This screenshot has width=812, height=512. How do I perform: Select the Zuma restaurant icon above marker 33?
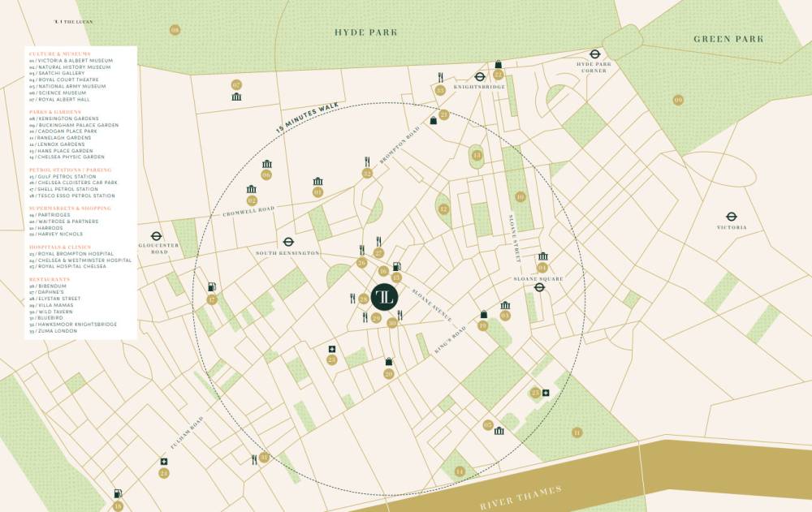coord(441,78)
